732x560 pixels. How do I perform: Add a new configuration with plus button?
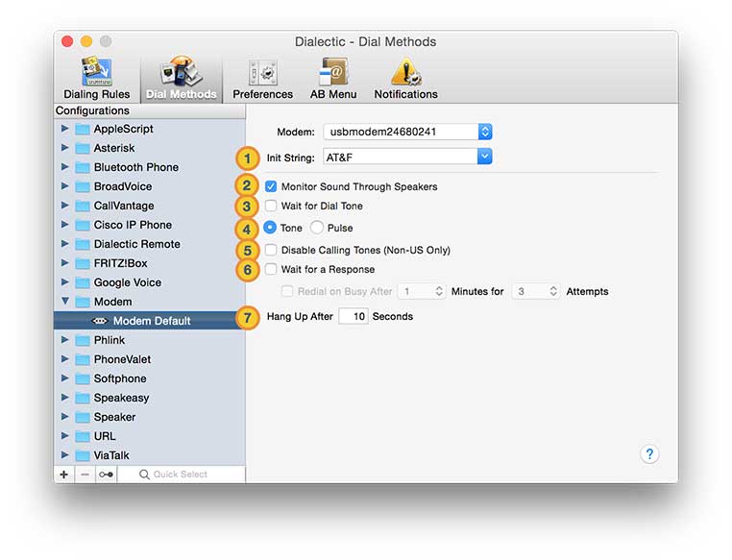(x=64, y=475)
